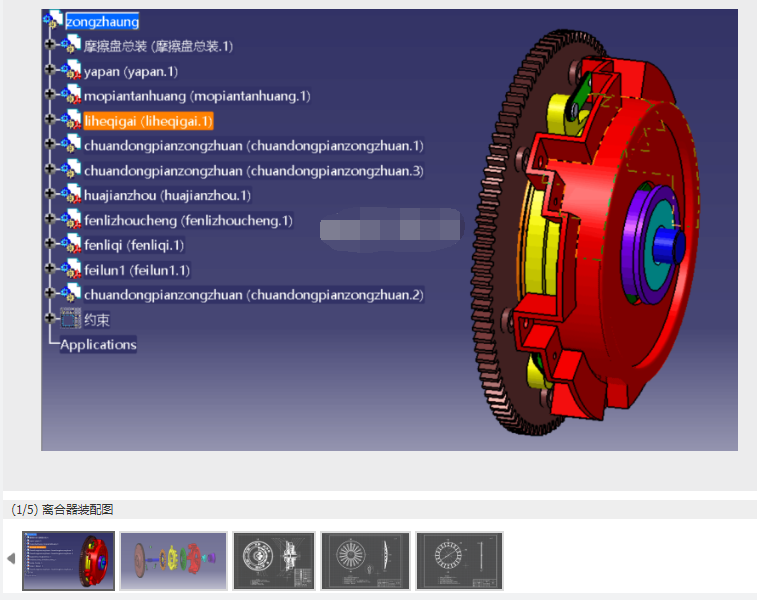Expand the fenliqi (fenliqi.1) node
The height and width of the screenshot is (600, 757).
(x=50, y=243)
